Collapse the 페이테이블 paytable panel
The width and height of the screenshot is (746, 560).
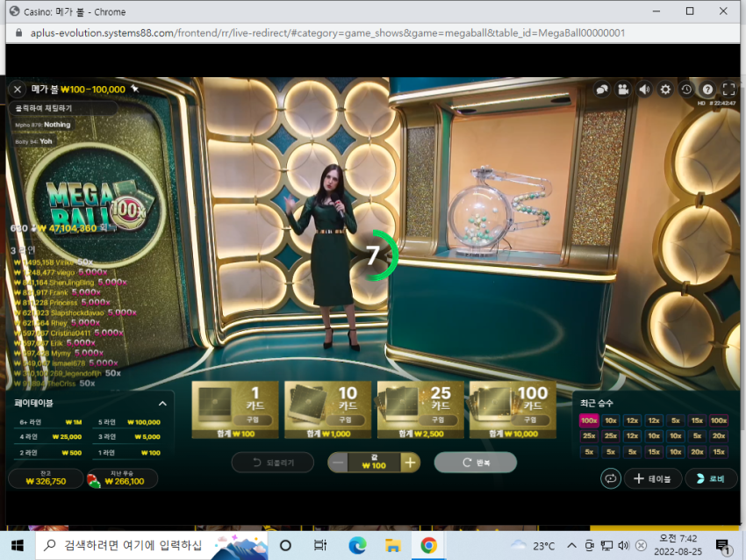click(162, 404)
